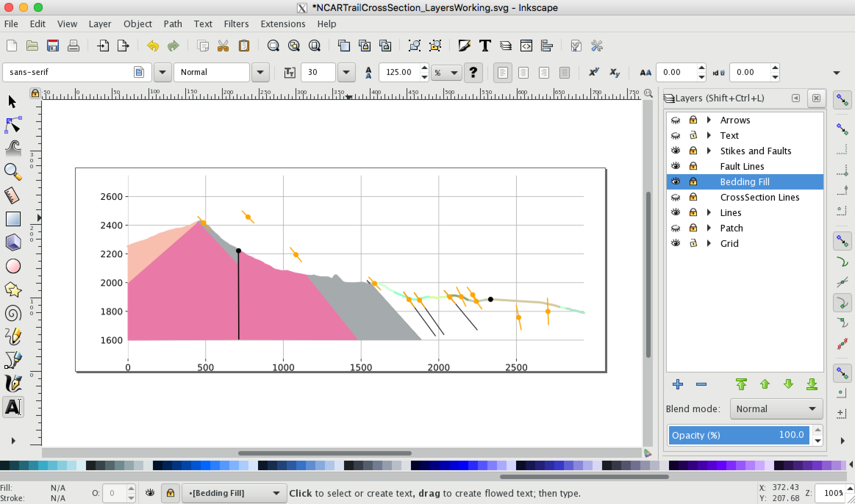The height and width of the screenshot is (504, 855).
Task: Choose the Calligraphy pen tool
Action: [x=13, y=384]
